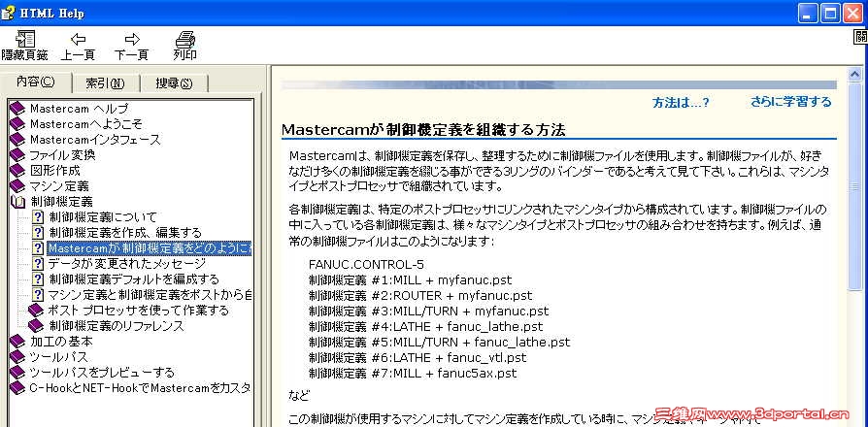Screen dimensions: 868x427
Task: Open the Mastercamへようこそ book icon
Action: (17, 124)
